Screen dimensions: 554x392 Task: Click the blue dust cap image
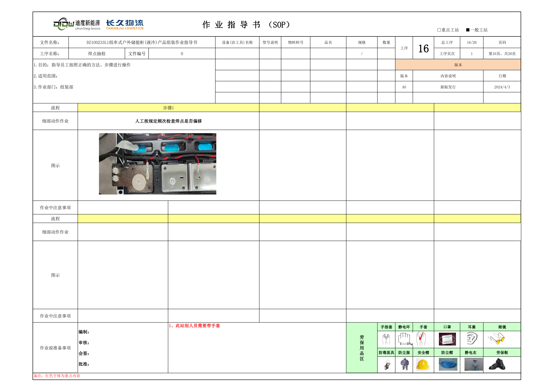click(x=448, y=364)
